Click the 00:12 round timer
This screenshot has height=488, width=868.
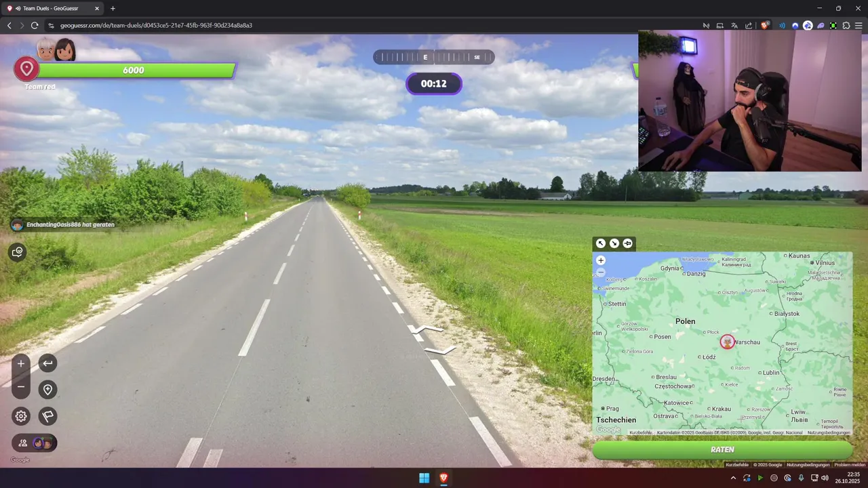(434, 84)
